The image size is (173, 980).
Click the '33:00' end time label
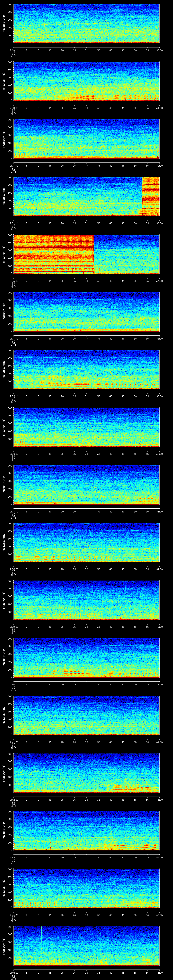point(160,223)
